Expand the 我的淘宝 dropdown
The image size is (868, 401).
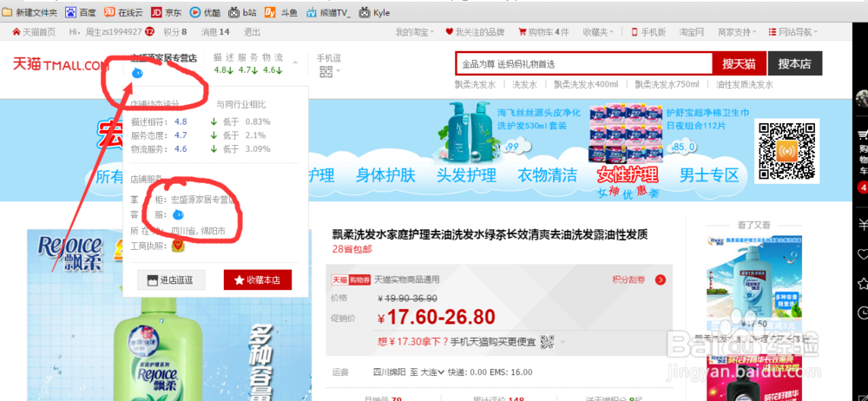415,32
